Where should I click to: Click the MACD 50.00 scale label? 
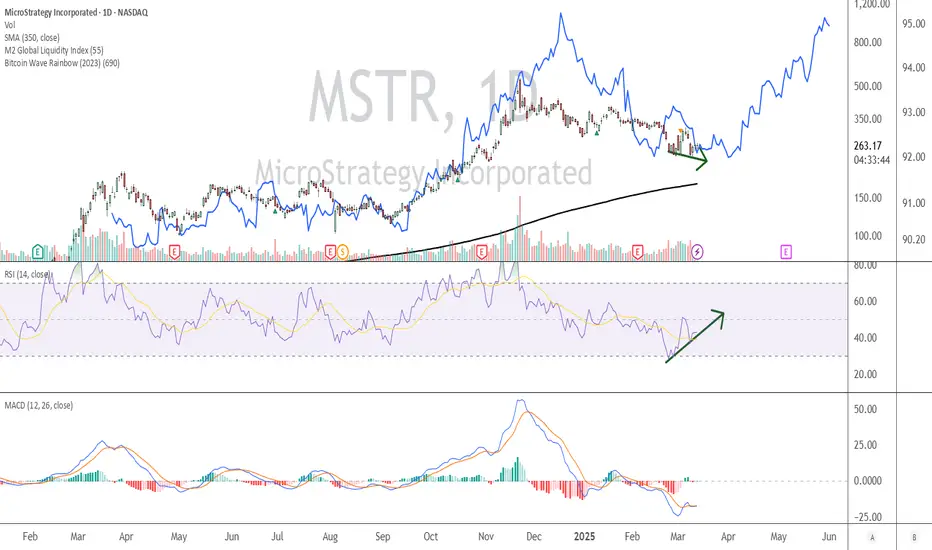(x=865, y=409)
